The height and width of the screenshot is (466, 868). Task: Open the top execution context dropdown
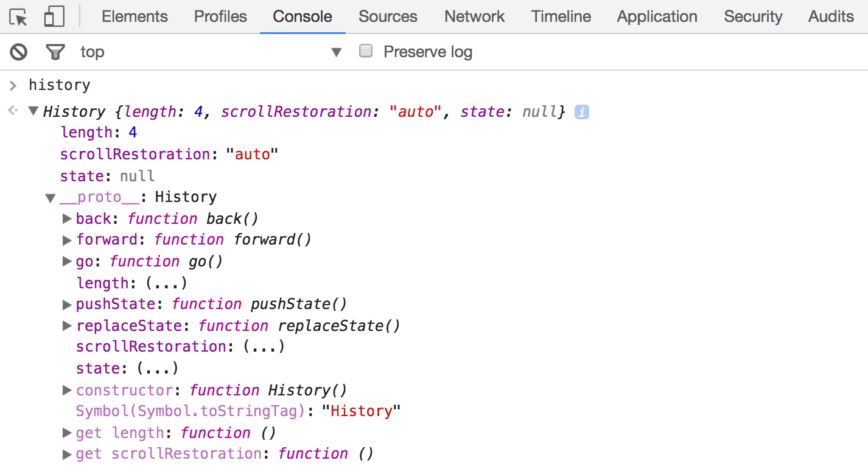[x=336, y=52]
